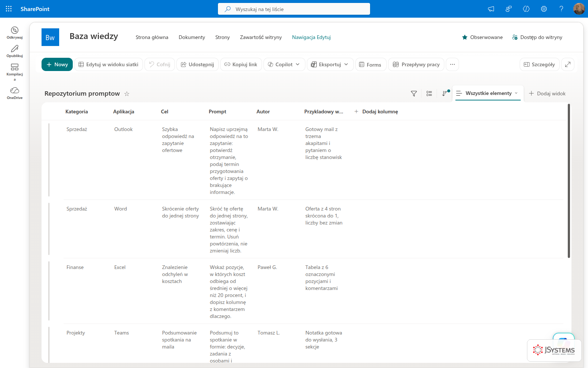Expand content with the full-screen arrow icon

(568, 64)
